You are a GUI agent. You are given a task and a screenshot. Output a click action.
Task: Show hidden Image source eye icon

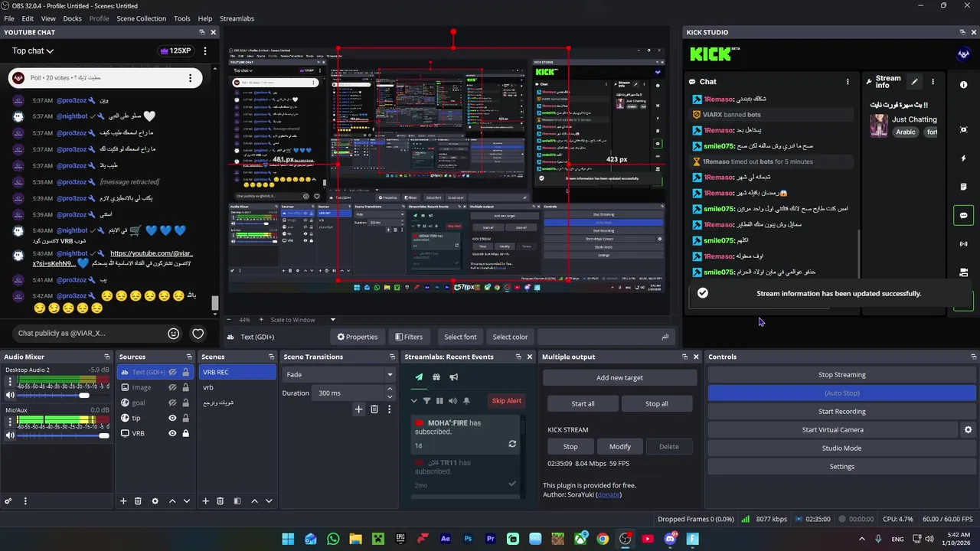172,387
